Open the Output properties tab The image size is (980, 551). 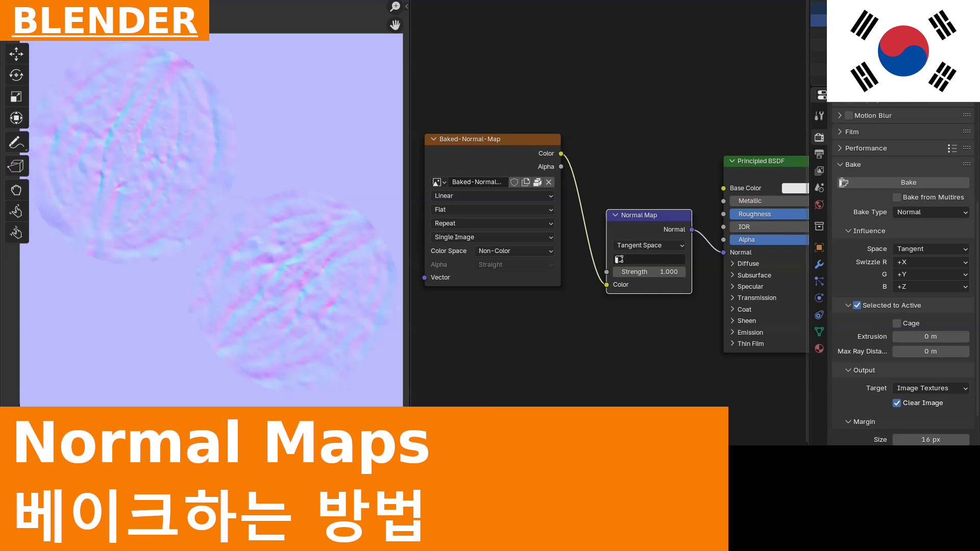(819, 154)
